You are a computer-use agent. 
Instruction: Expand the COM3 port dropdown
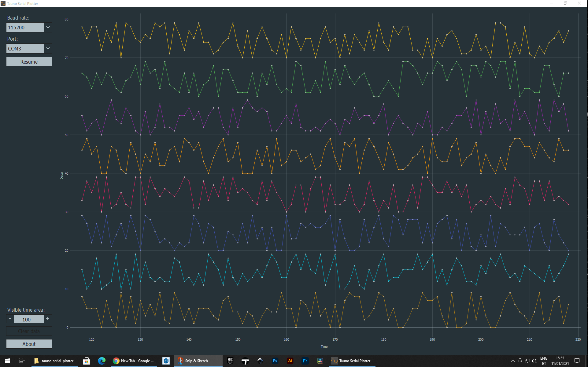pyautogui.click(x=48, y=49)
